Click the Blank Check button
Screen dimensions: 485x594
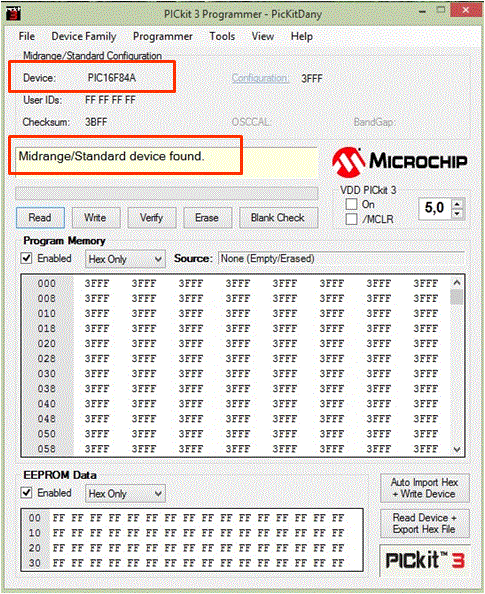click(x=278, y=218)
